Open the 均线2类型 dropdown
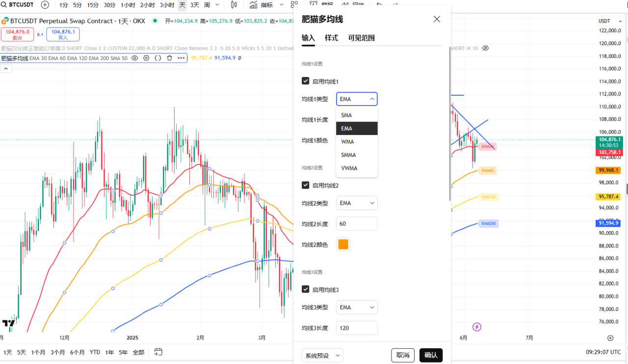 point(357,203)
